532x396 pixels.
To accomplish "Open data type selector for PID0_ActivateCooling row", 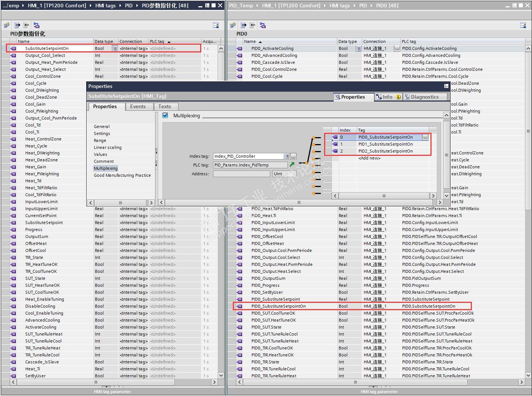I will click(x=358, y=48).
